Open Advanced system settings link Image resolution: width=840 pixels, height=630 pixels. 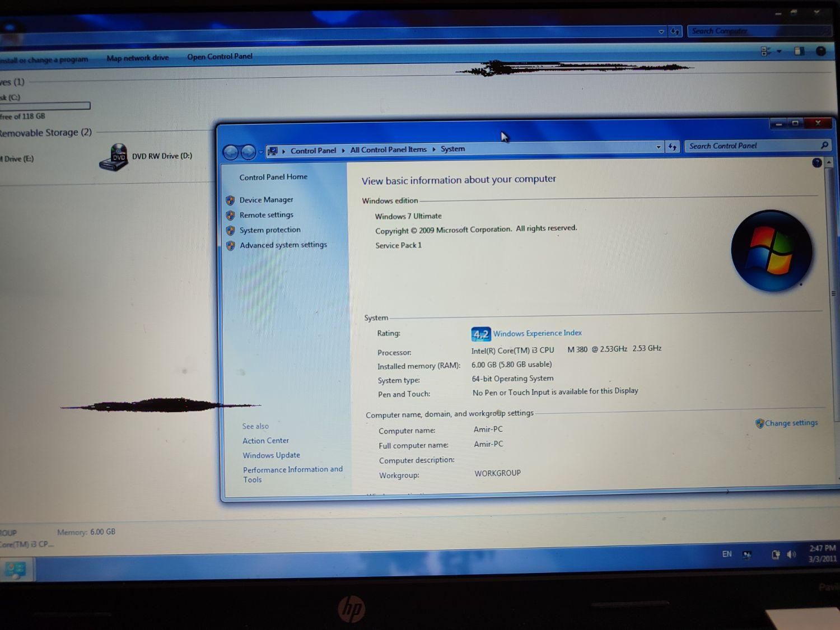(283, 245)
